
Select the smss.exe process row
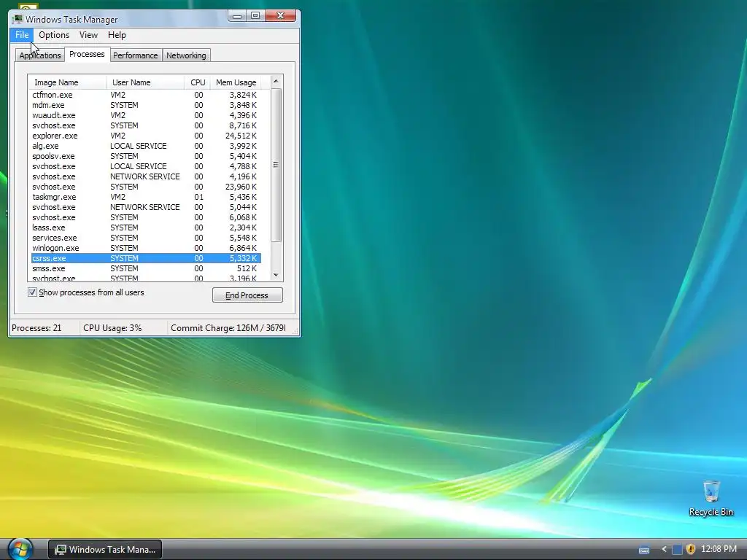pyautogui.click(x=146, y=269)
